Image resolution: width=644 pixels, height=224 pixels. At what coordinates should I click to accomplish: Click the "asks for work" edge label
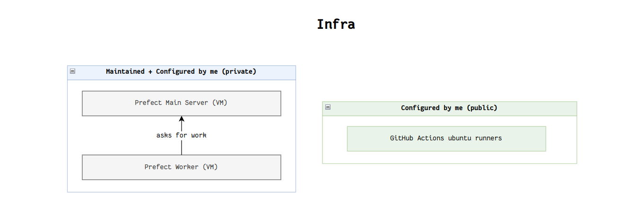(x=182, y=136)
